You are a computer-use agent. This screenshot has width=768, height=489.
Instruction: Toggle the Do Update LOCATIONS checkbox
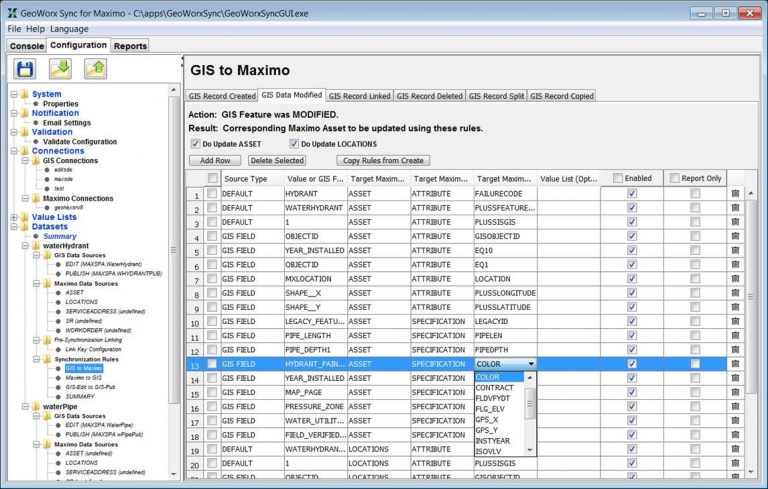click(x=295, y=143)
